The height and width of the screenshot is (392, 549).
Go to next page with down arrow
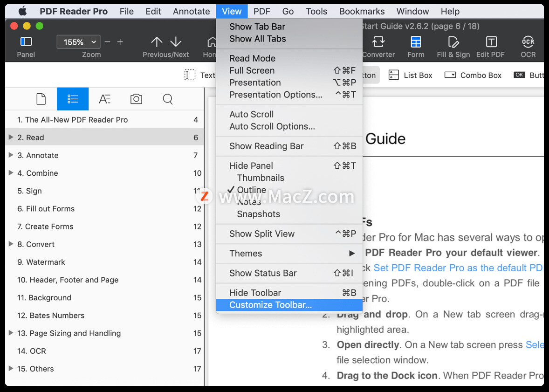coord(176,42)
